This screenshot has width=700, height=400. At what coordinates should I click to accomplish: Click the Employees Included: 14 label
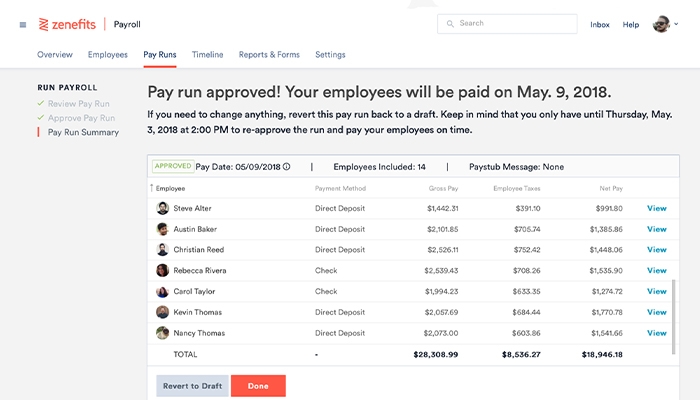(x=379, y=167)
